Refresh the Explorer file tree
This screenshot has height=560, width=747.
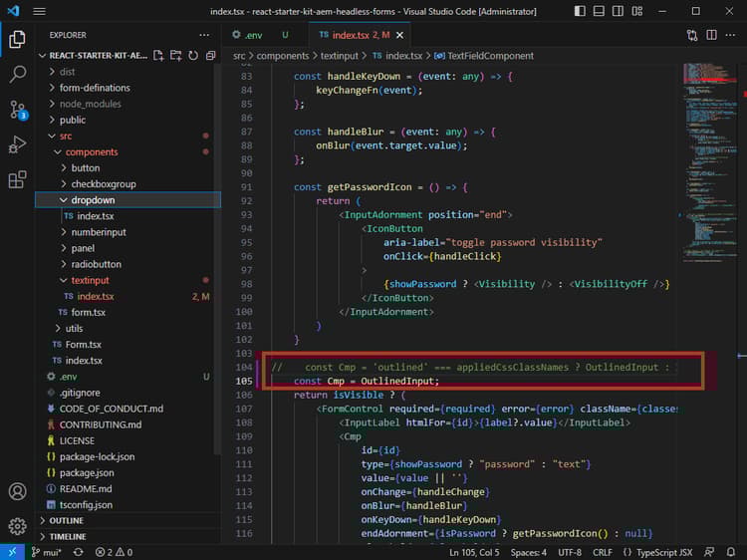(191, 56)
